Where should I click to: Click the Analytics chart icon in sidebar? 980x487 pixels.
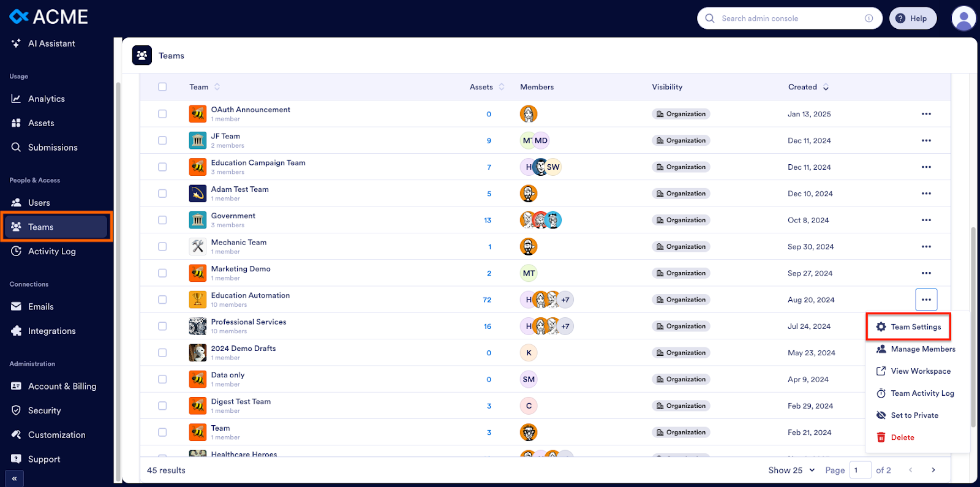coord(16,99)
